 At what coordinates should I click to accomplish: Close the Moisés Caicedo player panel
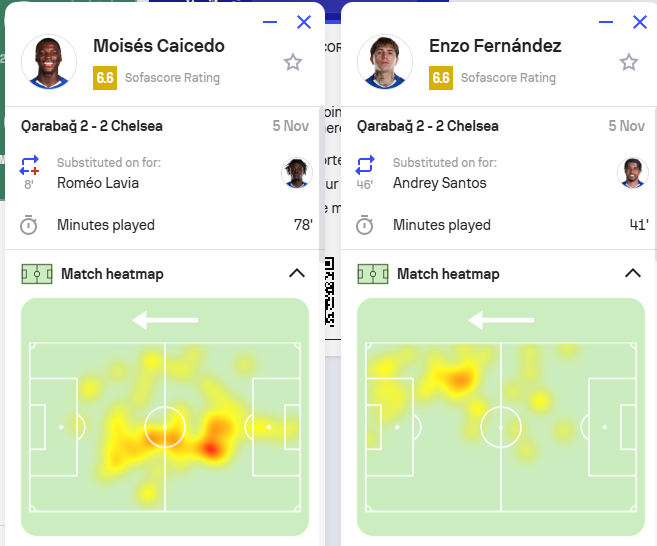click(304, 22)
